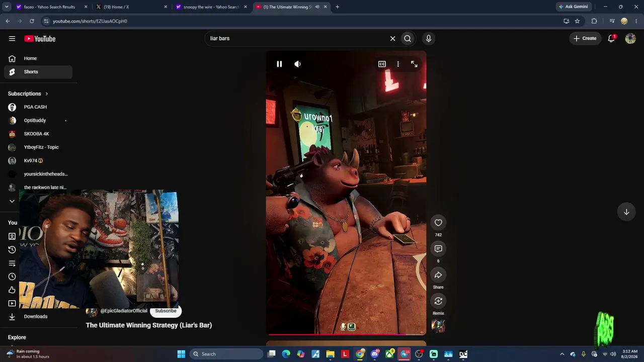Switch to the '(19) Home / X' tab
The width and height of the screenshot is (644, 362).
[x=132, y=7]
